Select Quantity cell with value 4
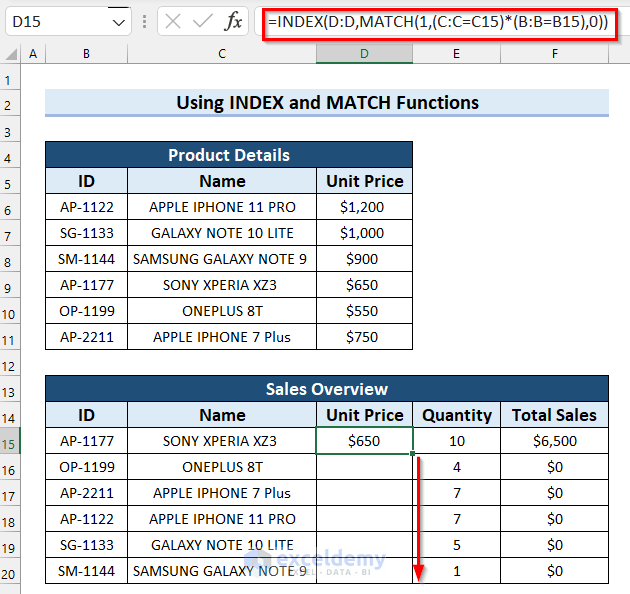Image resolution: width=630 pixels, height=594 pixels. [x=456, y=467]
